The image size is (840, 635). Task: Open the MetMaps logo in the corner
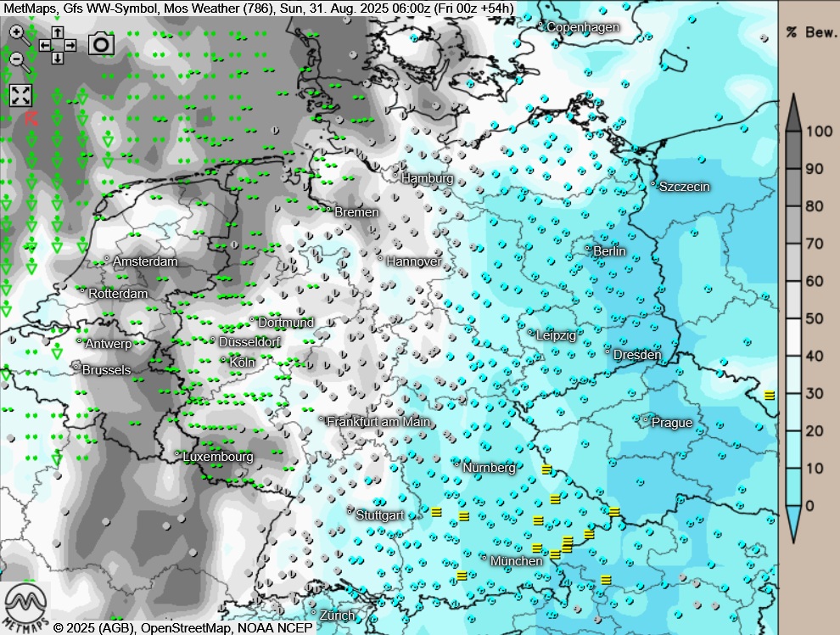[x=25, y=606]
